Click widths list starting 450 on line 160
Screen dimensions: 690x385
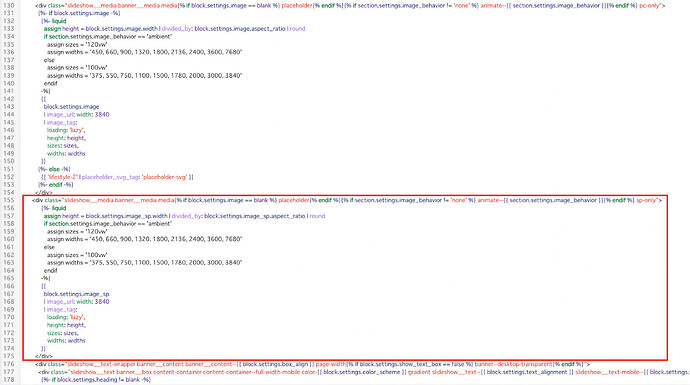[x=145, y=239]
